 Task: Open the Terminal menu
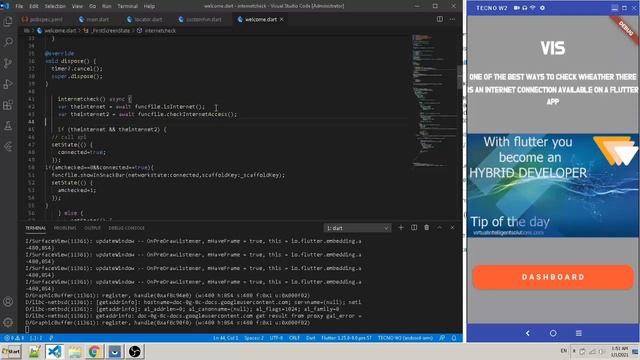click(x=127, y=6)
